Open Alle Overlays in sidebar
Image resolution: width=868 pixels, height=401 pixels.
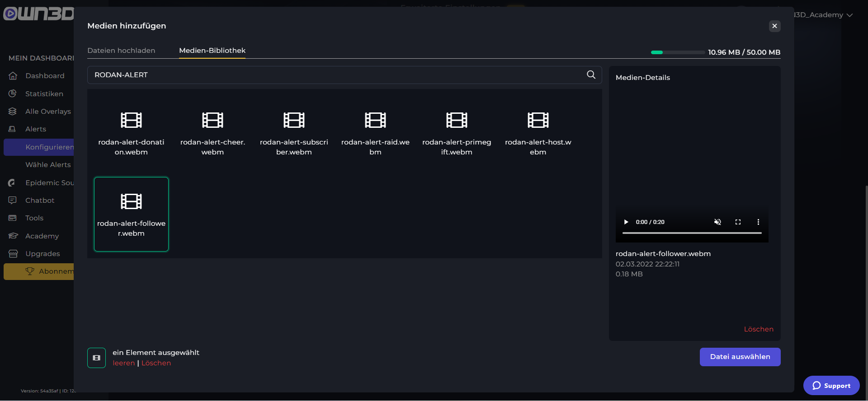(48, 111)
